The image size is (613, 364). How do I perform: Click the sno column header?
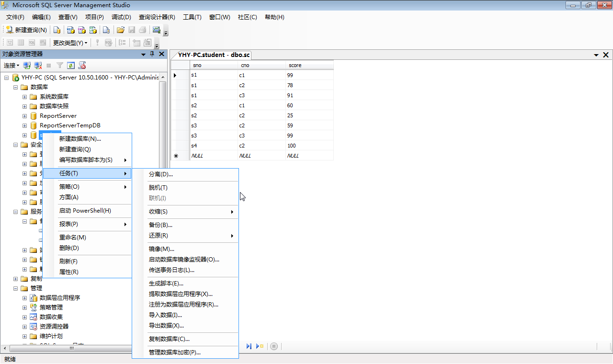coord(214,65)
